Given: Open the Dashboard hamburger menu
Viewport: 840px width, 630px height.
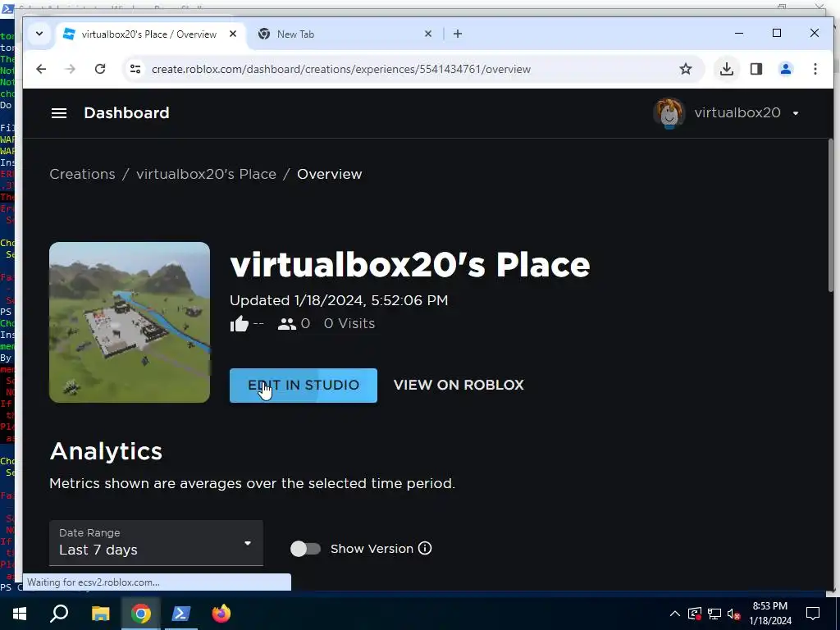Looking at the screenshot, I should click(59, 113).
